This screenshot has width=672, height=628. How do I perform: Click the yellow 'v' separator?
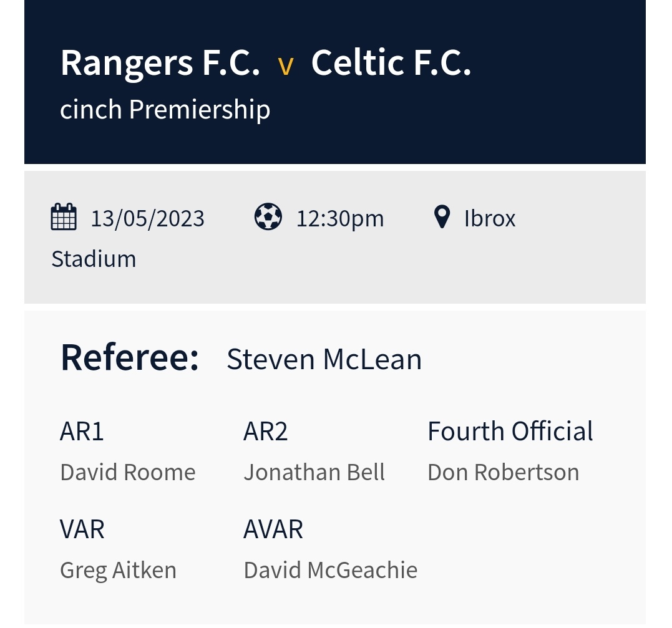point(285,65)
